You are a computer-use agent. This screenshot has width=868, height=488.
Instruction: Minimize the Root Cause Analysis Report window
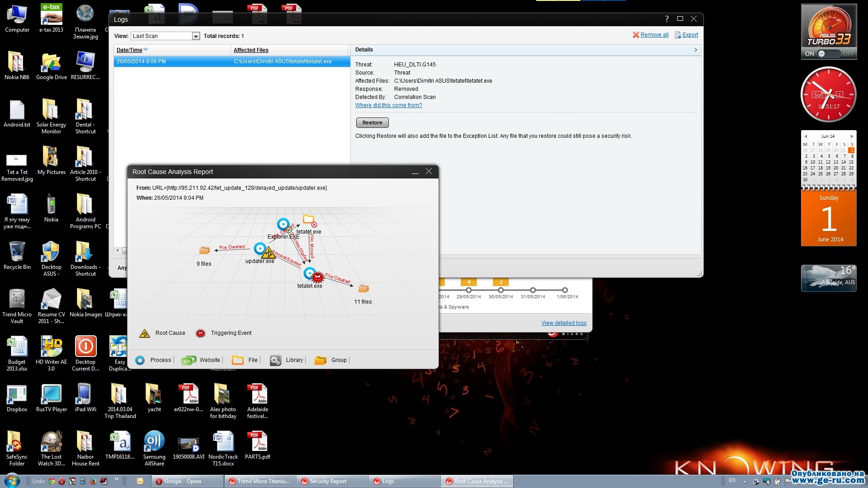click(415, 172)
